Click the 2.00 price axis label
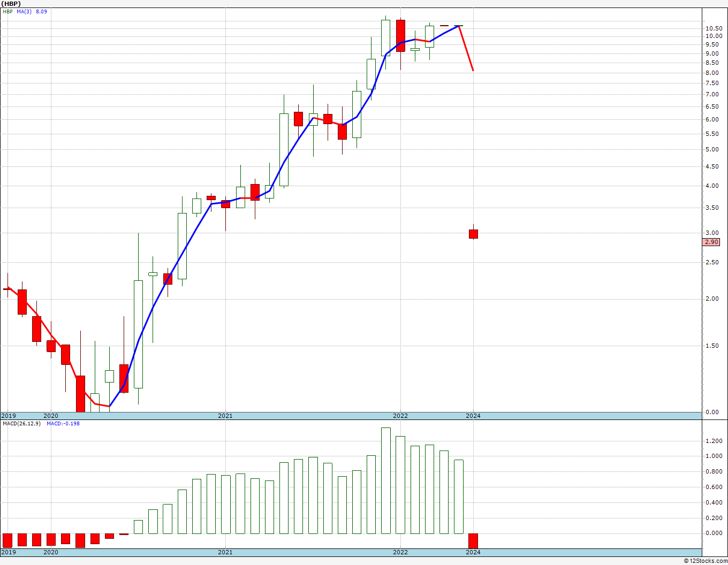728x565 pixels. [712, 299]
